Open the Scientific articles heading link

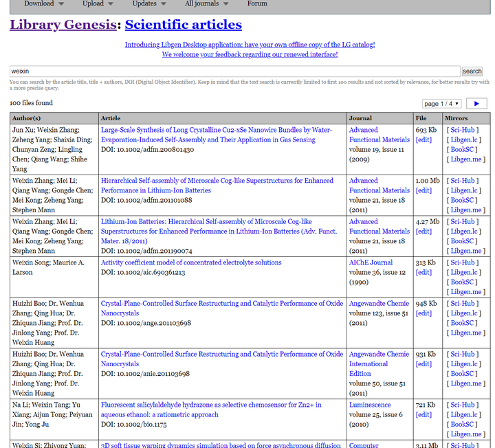pyautogui.click(x=184, y=25)
